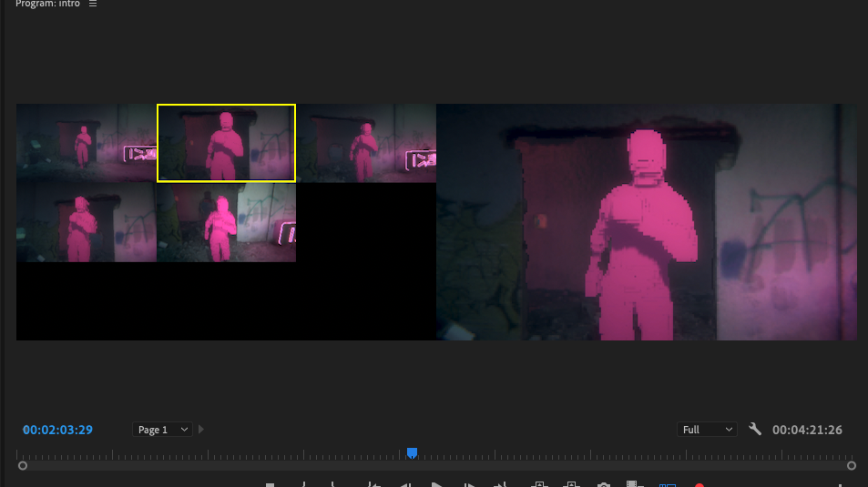Click the Mark Out icon

[334, 484]
